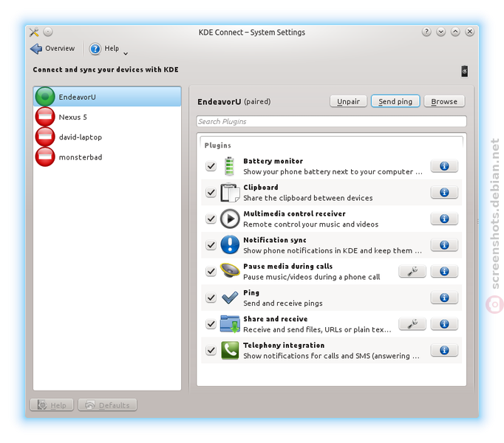Click the Clipboard plugin icon

pos(230,193)
